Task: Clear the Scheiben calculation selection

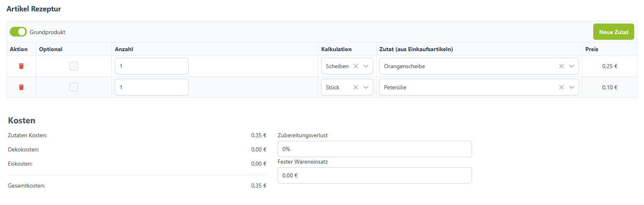Action: coord(356,66)
